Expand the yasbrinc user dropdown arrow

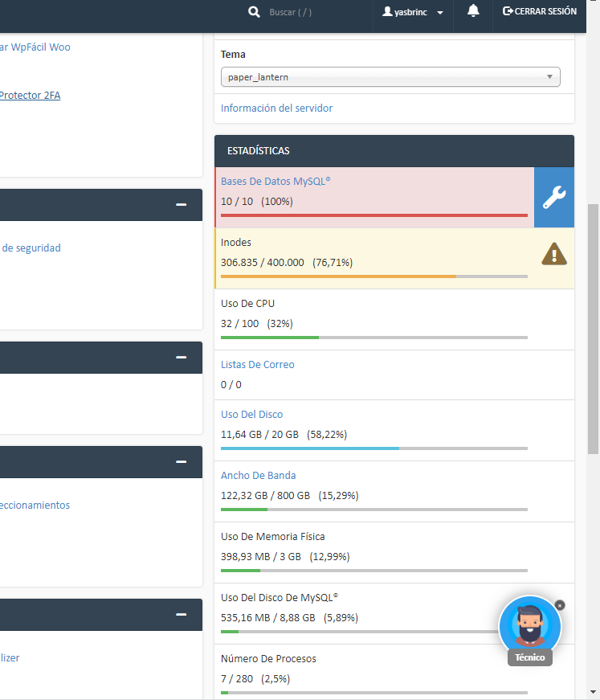pyautogui.click(x=440, y=13)
